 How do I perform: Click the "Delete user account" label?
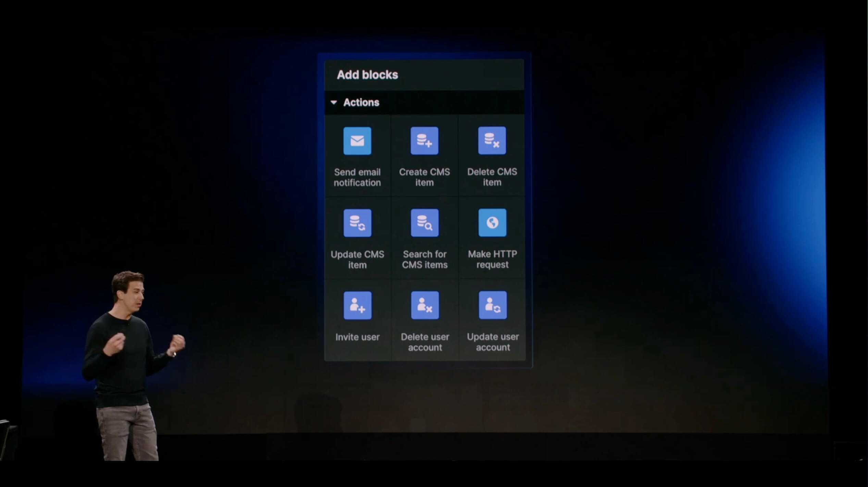point(425,342)
